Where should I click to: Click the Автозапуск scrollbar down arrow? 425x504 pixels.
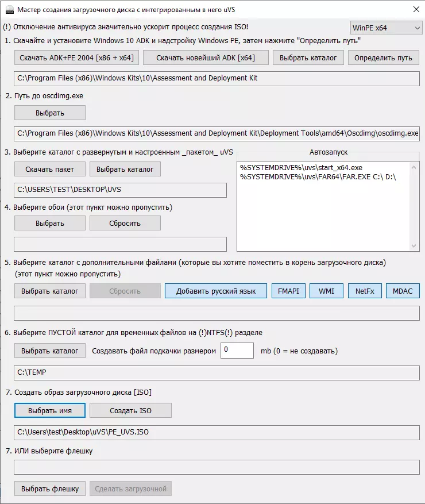click(x=414, y=246)
